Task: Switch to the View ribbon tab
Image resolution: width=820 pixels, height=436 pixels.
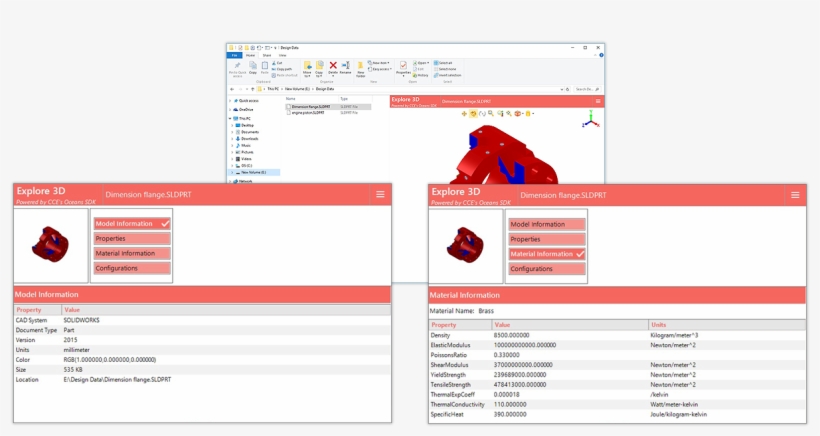Action: [x=282, y=55]
